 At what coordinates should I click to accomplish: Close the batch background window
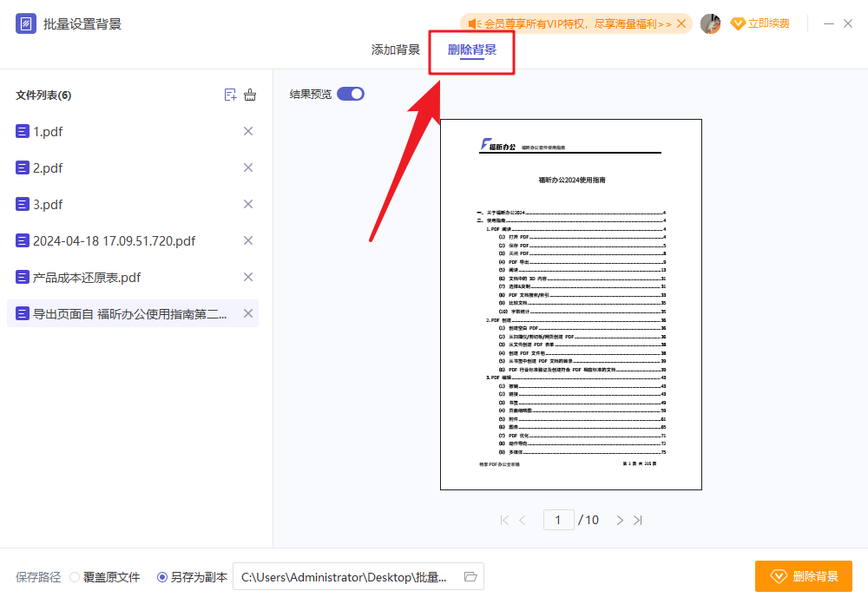pos(848,23)
